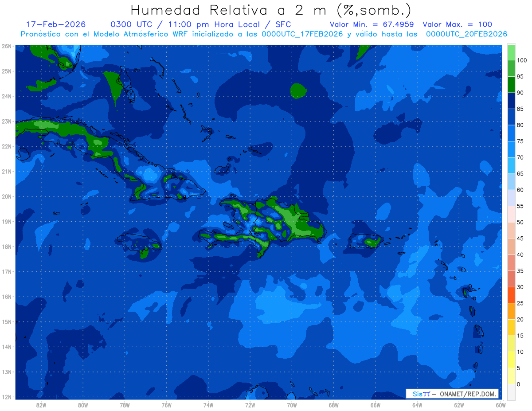The width and height of the screenshot is (532, 411).
Task: Click the latitude label "14N"
Action: pos(6,347)
